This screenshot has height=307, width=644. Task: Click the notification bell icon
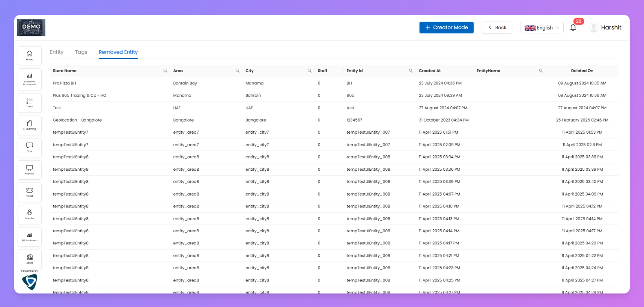(573, 27)
